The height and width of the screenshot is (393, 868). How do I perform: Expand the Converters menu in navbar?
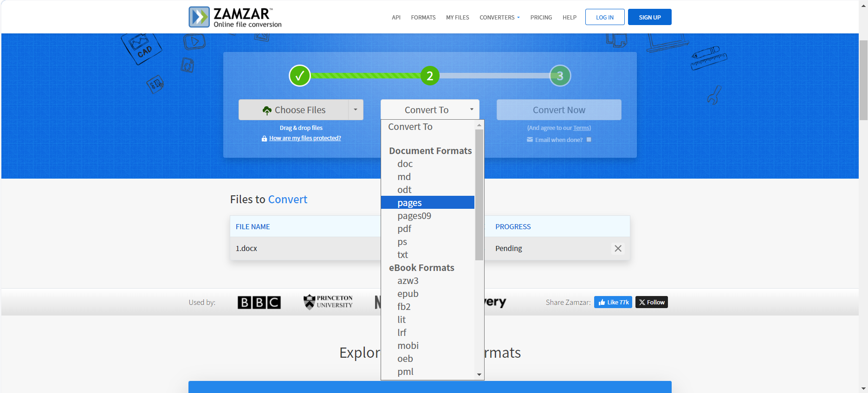499,18
